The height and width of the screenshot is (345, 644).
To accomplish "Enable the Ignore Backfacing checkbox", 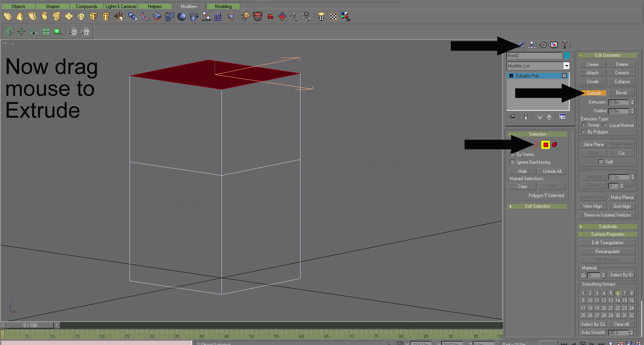I will (513, 162).
